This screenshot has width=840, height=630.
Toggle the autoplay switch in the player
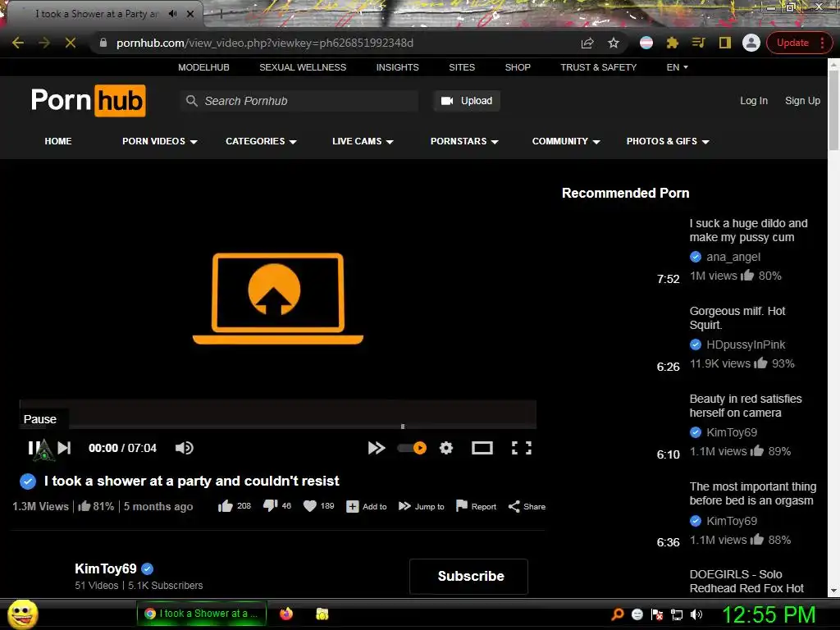[x=412, y=448]
